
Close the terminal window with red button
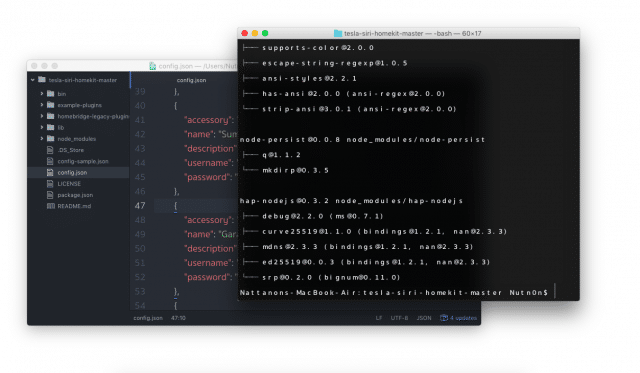(244, 33)
